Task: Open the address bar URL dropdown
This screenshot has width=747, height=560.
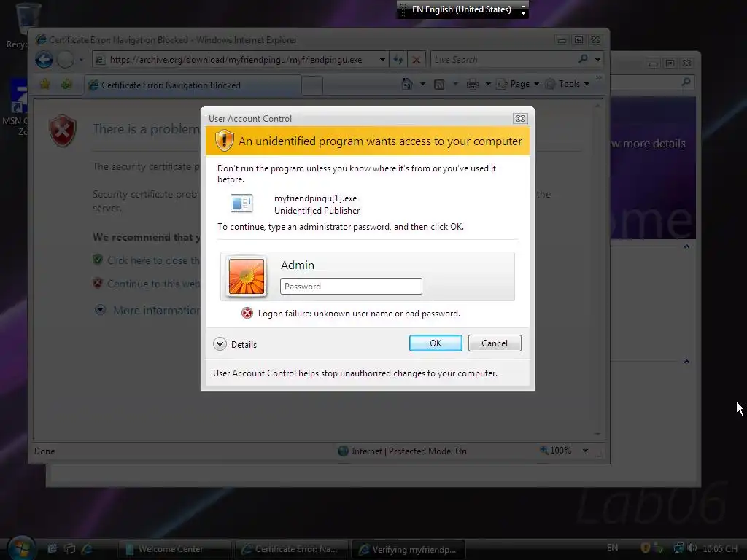Action: [382, 60]
